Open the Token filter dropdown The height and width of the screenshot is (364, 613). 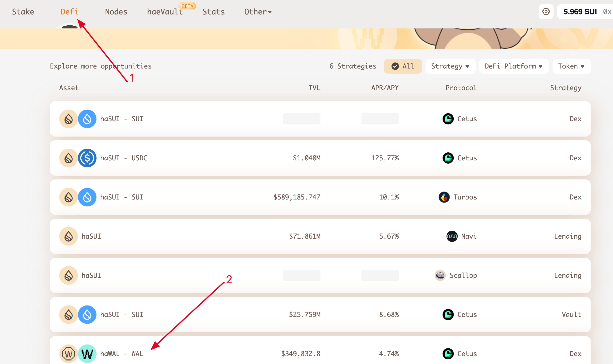[571, 66]
